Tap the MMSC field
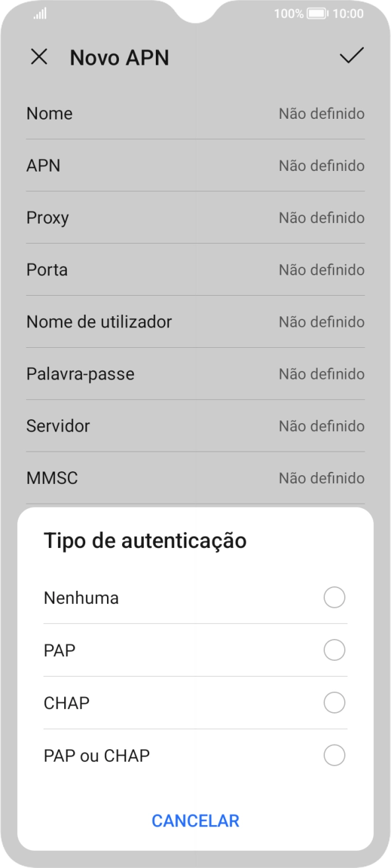The image size is (391, 868). point(196,478)
